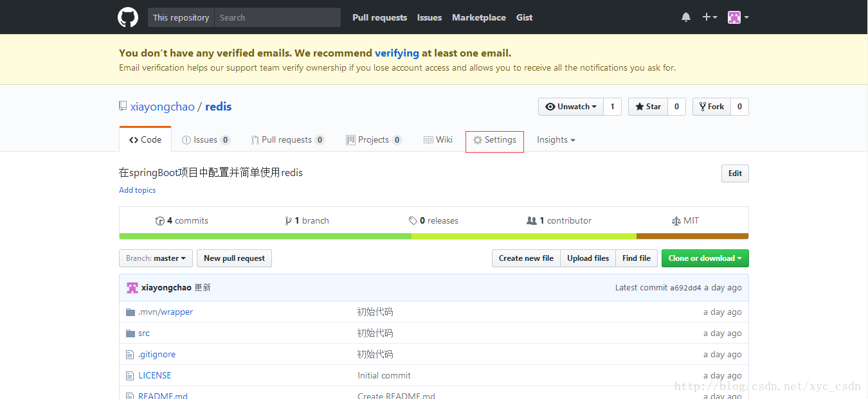Switch to the Code tab

pyautogui.click(x=145, y=139)
